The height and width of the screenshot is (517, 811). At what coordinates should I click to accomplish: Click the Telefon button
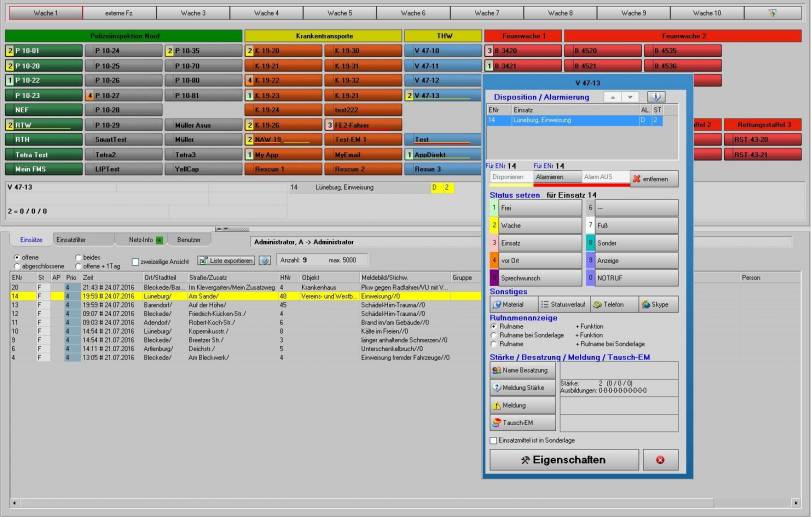(x=611, y=304)
